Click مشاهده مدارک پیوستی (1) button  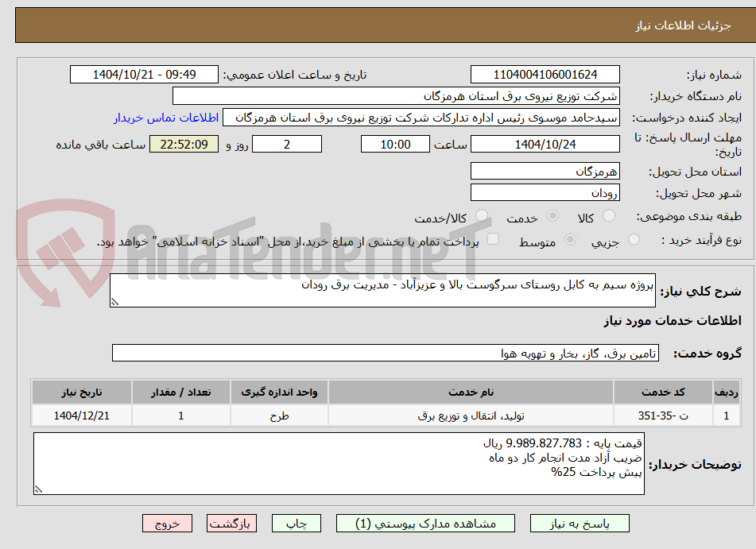(425, 524)
